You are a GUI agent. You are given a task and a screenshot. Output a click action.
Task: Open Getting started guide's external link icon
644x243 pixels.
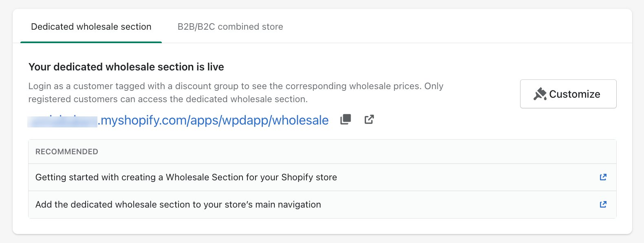click(603, 177)
